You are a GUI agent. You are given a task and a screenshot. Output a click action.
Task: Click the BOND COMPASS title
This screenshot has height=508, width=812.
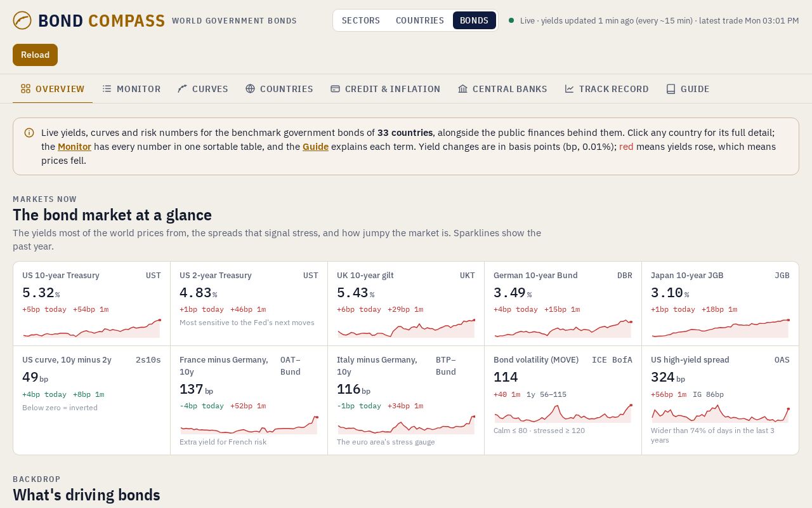101,20
